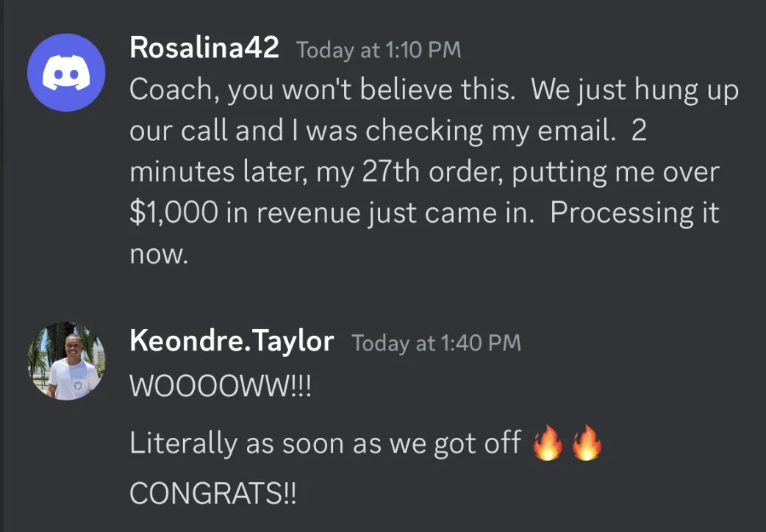The height and width of the screenshot is (532, 766).
Task: Open the Keondre.Taylor username profile
Action: click(x=232, y=341)
